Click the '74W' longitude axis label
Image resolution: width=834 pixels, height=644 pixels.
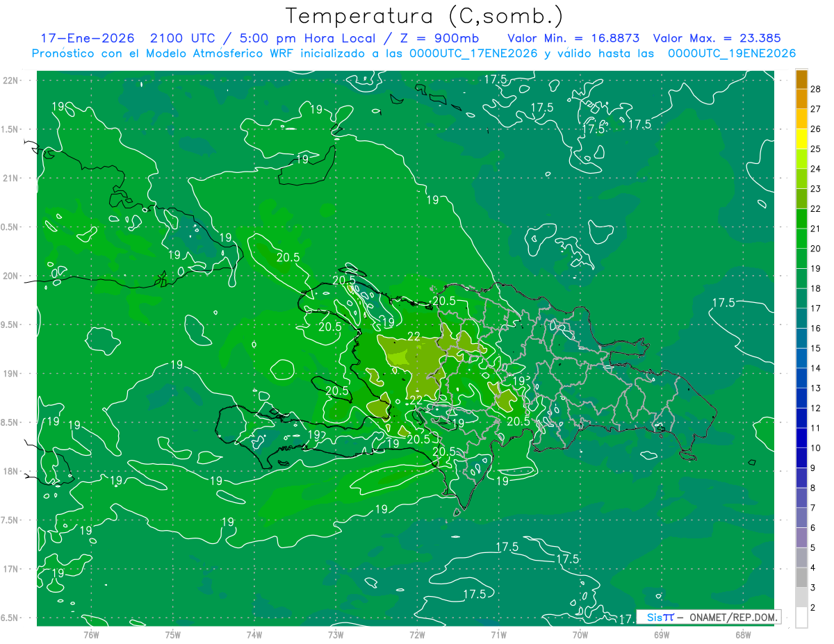pyautogui.click(x=254, y=634)
